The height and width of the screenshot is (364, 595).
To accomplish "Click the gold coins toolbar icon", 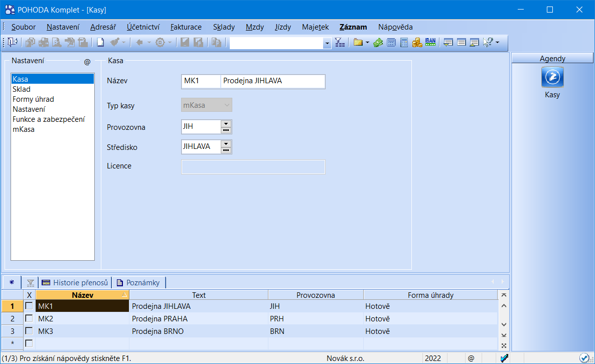I will coord(417,42).
